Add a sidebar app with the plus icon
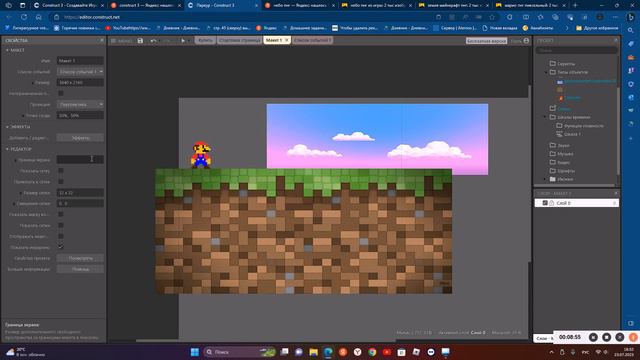This screenshot has width=640, height=360. [x=631, y=139]
